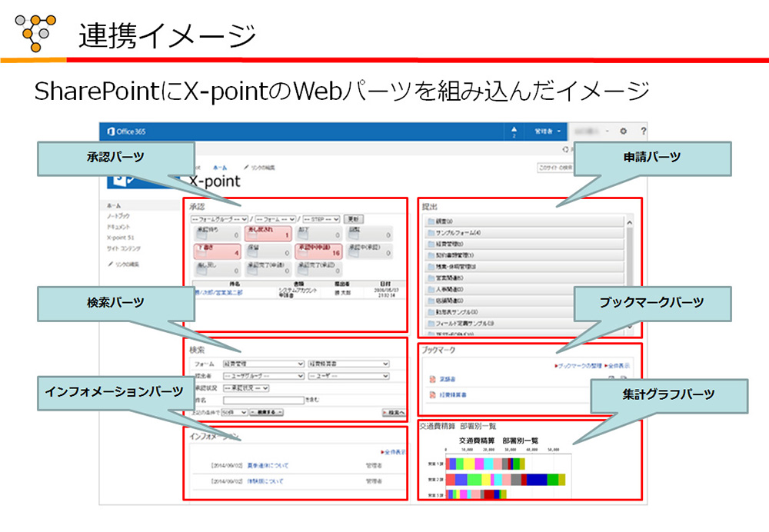Click the 経費管理 folder in 提出
The width and height of the screenshot is (769, 532).
(524, 244)
